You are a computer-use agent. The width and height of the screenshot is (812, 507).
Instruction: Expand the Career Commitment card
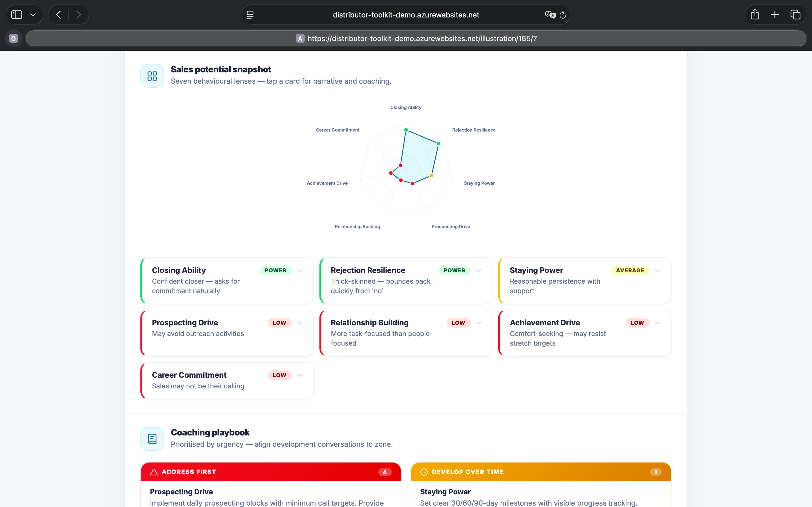[x=299, y=375]
